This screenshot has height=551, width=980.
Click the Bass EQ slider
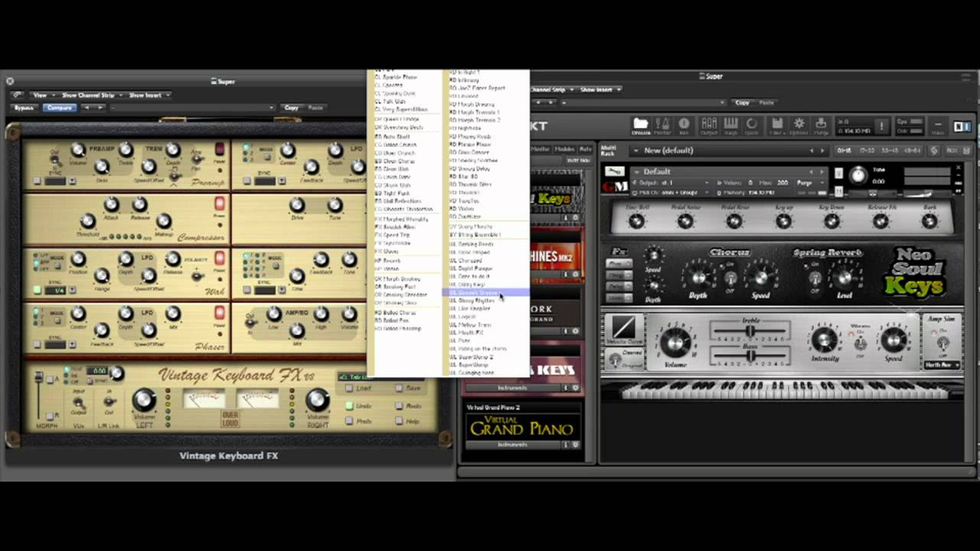(750, 356)
